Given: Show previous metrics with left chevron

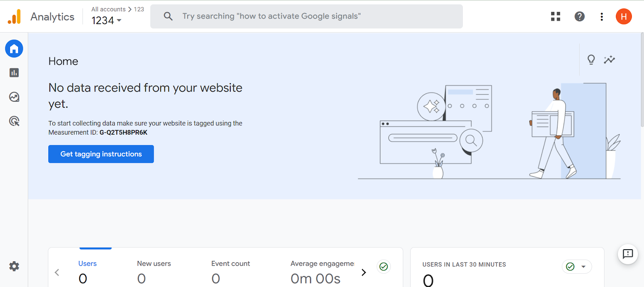Looking at the screenshot, I should 57,273.
